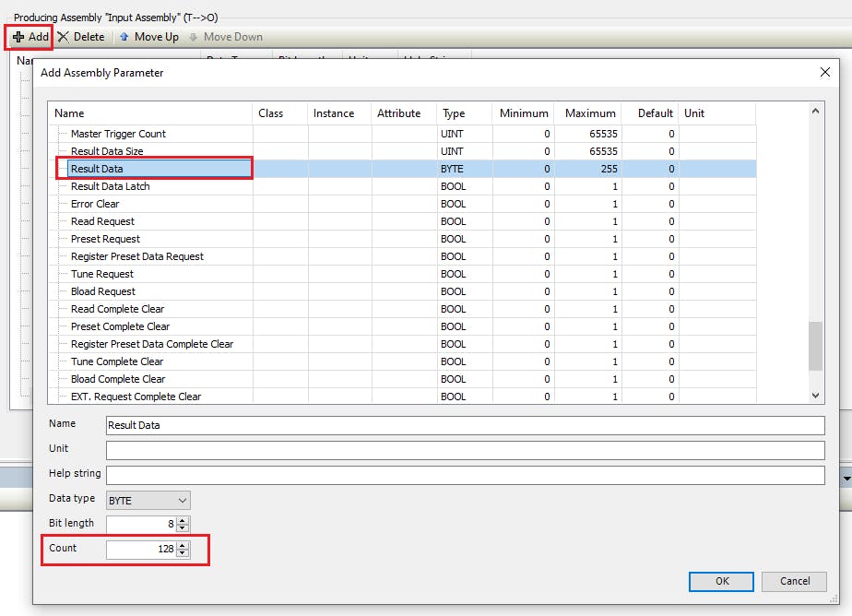Focus the Help string input field
This screenshot has width=852, height=616.
point(465,475)
